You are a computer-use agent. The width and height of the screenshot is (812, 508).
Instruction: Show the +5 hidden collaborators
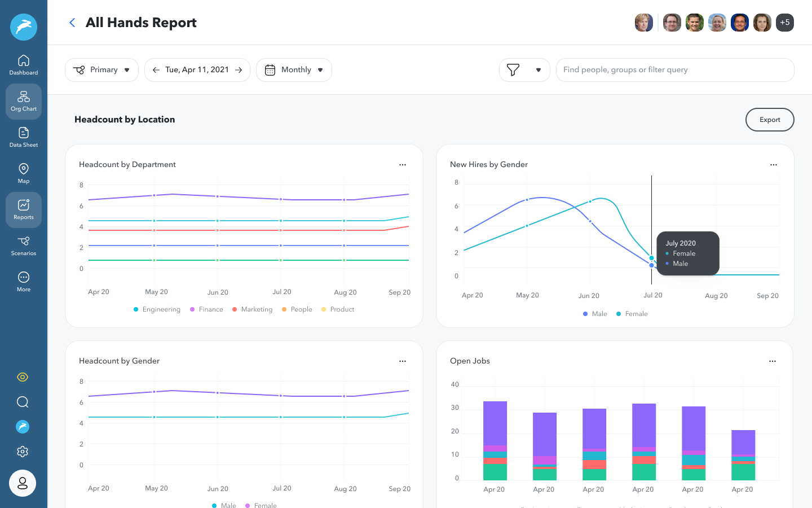coord(785,22)
